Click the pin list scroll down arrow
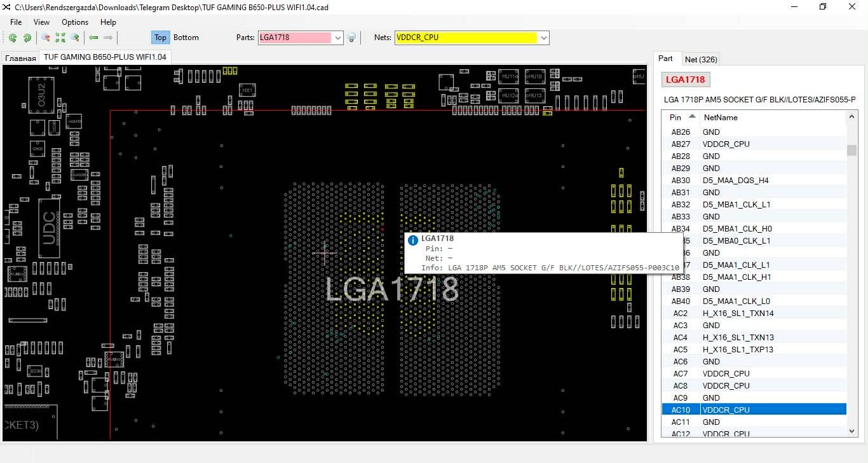Image resolution: width=868 pixels, height=463 pixels. coord(852,431)
